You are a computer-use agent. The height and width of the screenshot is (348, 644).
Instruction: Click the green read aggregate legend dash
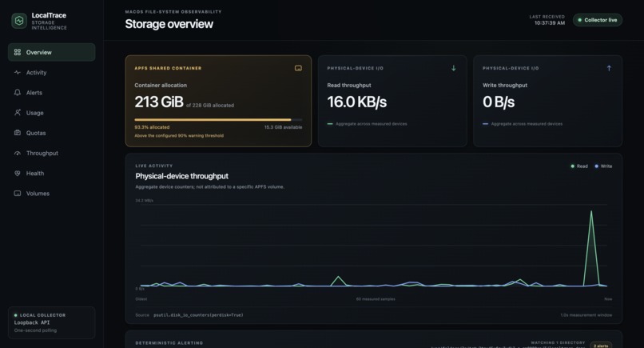[330, 124]
